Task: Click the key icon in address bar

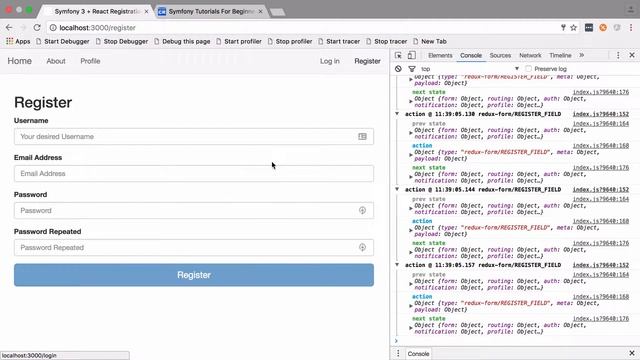Action: [x=563, y=27]
